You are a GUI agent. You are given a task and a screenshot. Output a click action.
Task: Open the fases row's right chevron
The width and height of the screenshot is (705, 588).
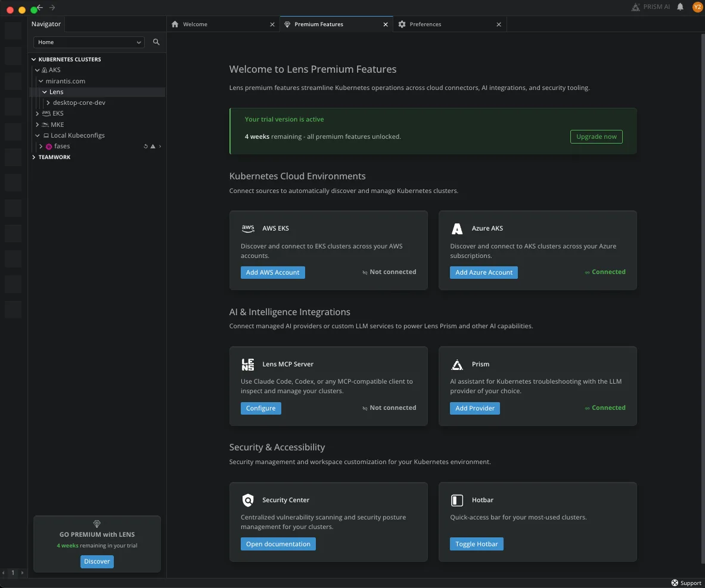click(x=160, y=147)
